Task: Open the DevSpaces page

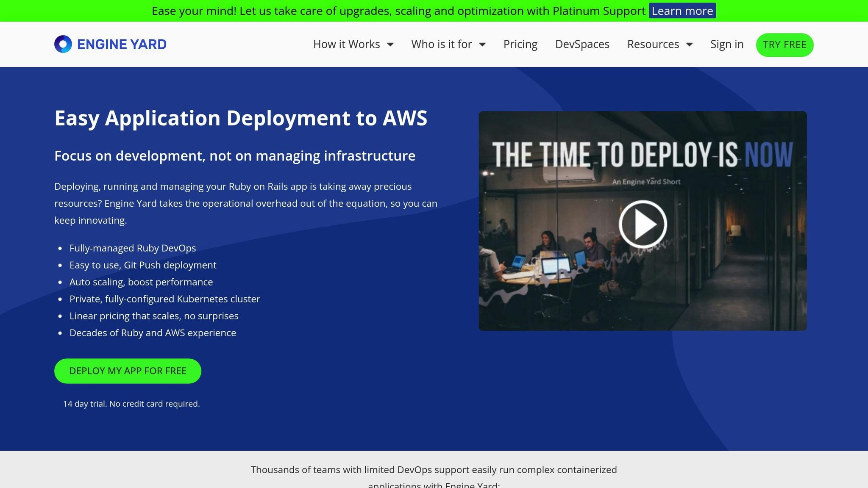Action: (x=582, y=44)
